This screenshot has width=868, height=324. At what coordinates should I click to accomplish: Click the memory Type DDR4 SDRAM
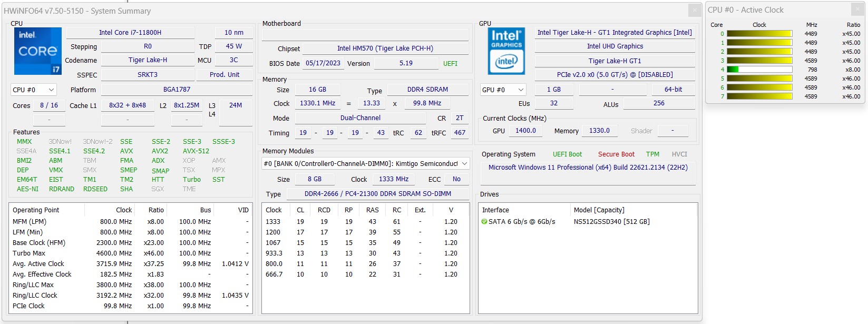click(x=427, y=90)
